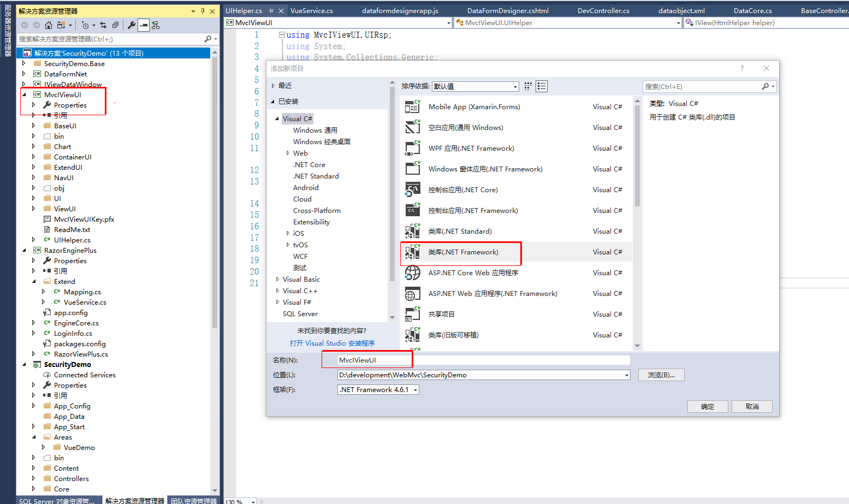The width and height of the screenshot is (849, 504).
Task: Switch template gallery to small icons view
Action: click(x=528, y=86)
